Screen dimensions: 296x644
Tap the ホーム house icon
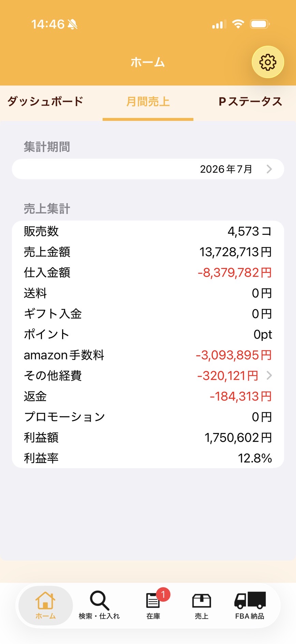click(45, 601)
